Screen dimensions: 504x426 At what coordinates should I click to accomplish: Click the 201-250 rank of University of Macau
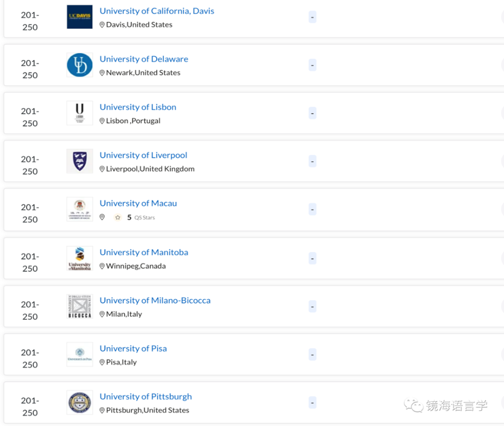click(30, 214)
